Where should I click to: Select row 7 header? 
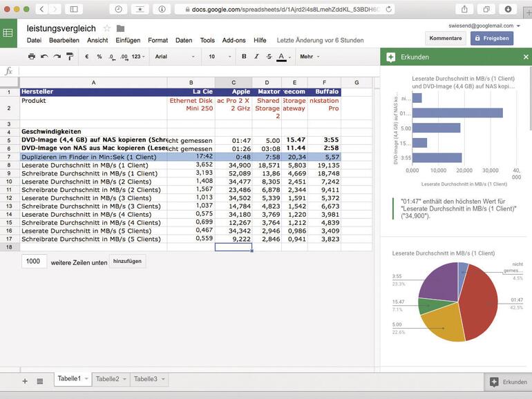point(9,157)
